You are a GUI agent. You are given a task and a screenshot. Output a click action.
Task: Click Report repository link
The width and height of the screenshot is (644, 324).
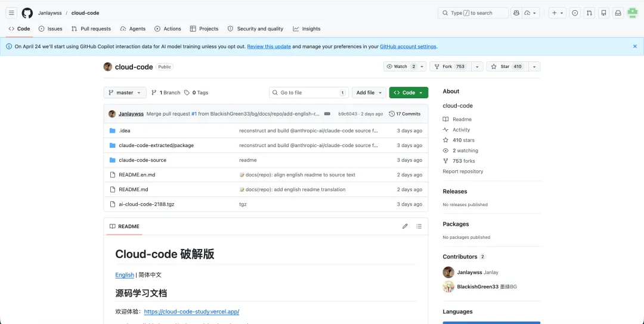463,172
